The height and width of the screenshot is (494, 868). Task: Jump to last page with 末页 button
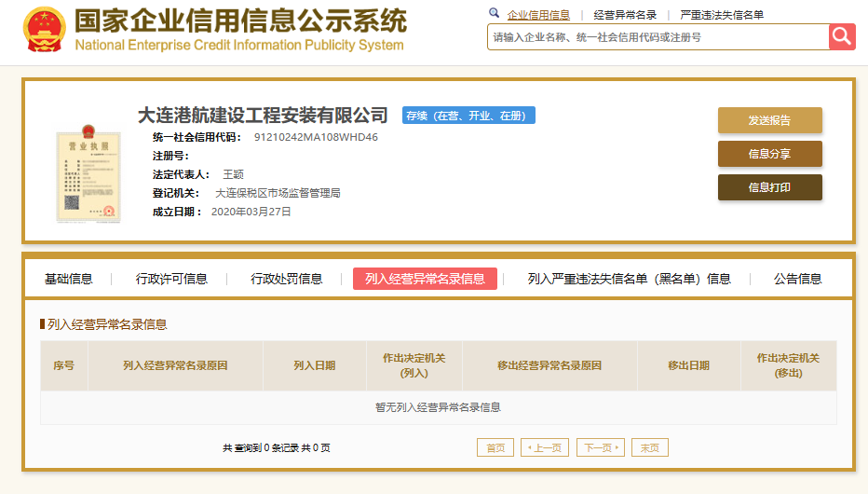[650, 447]
